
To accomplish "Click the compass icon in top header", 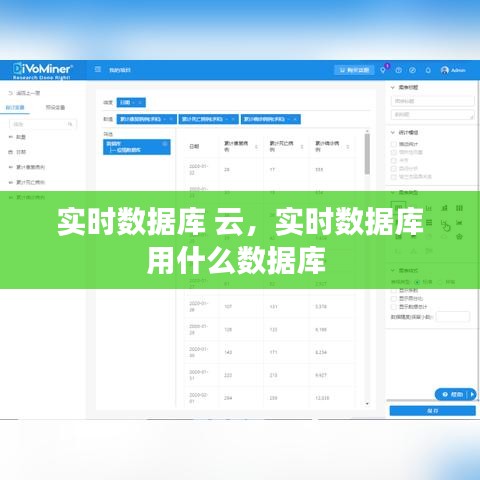I will (x=412, y=70).
